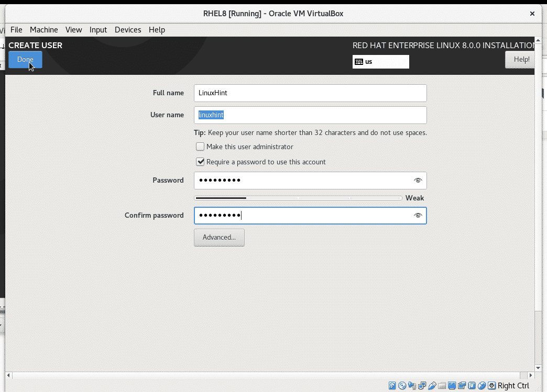Uncheck Require a password to use this account
The height and width of the screenshot is (392, 547).
click(200, 162)
